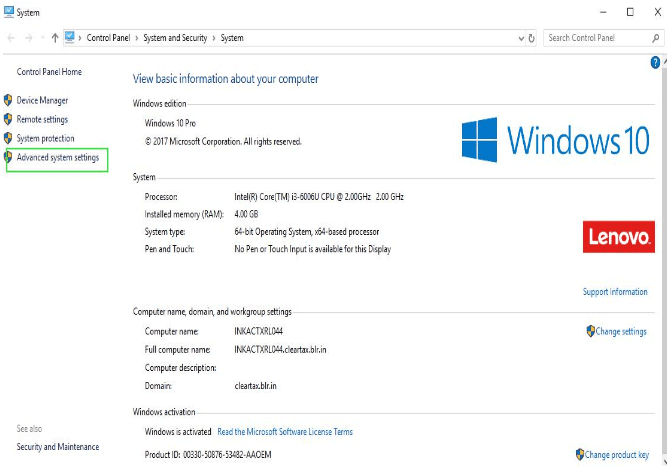Image resolution: width=672 pixels, height=471 pixels.
Task: Click '64-bit Operating System, x64-based processor' text
Action: (306, 232)
